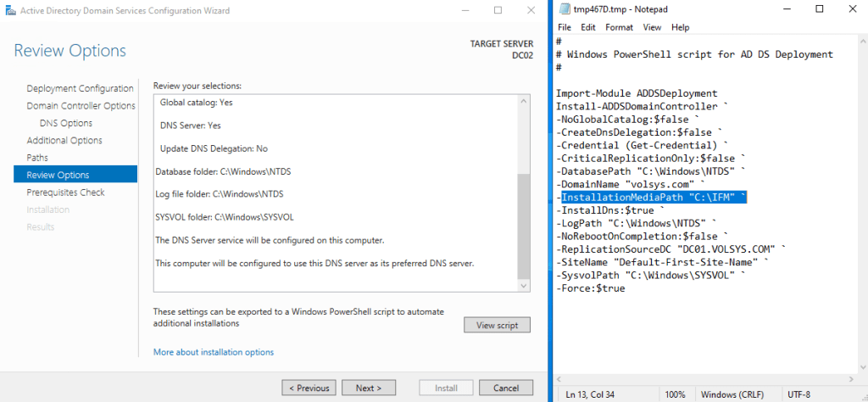
Task: Select Domain Controller Options step
Action: pos(81,106)
